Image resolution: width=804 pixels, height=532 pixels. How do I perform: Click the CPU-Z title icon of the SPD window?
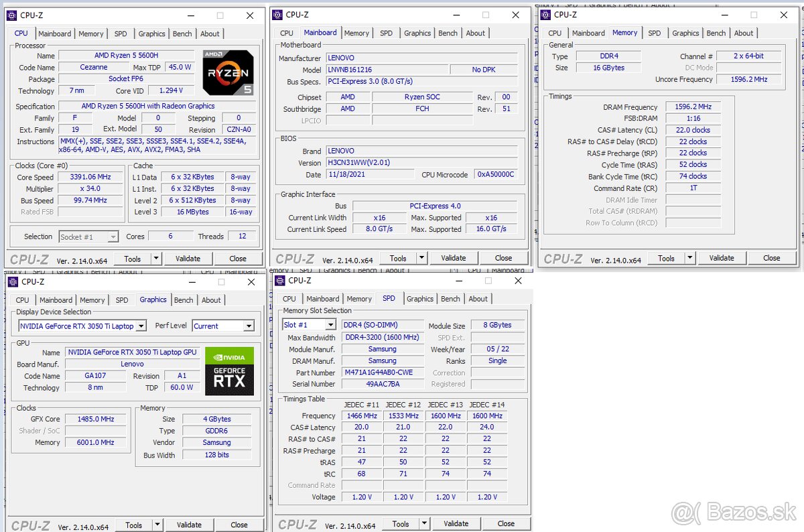coord(281,280)
